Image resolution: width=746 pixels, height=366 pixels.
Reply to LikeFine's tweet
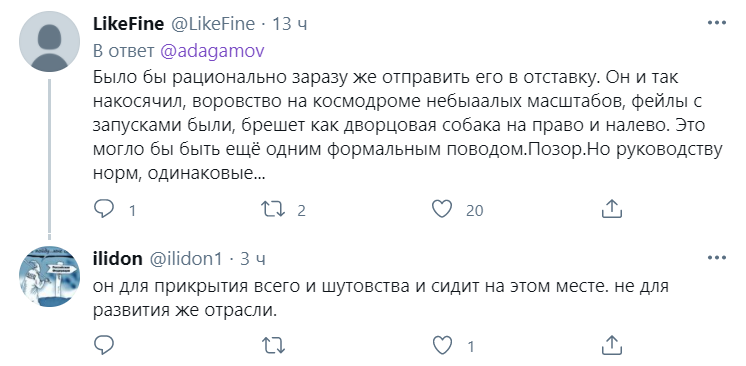tap(104, 209)
